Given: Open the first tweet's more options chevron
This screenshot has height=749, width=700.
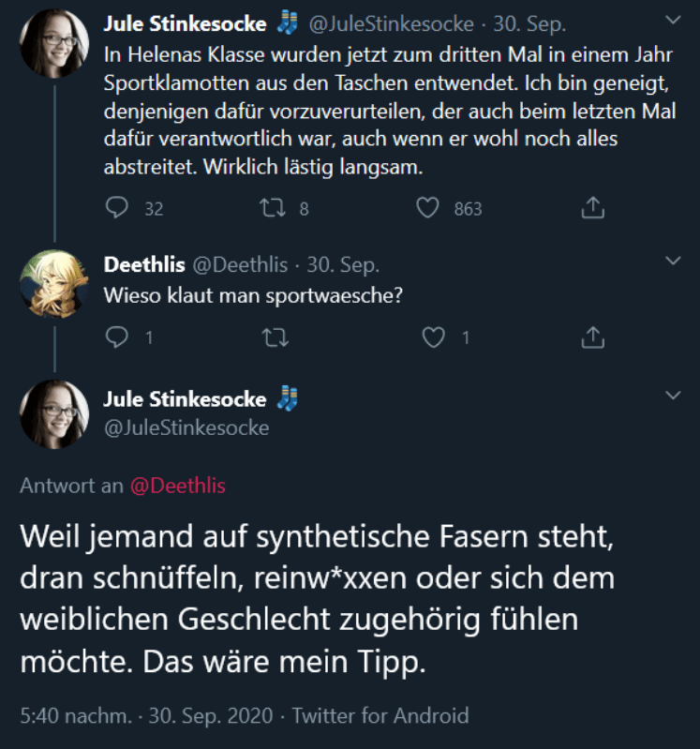Looking at the screenshot, I should click(673, 20).
